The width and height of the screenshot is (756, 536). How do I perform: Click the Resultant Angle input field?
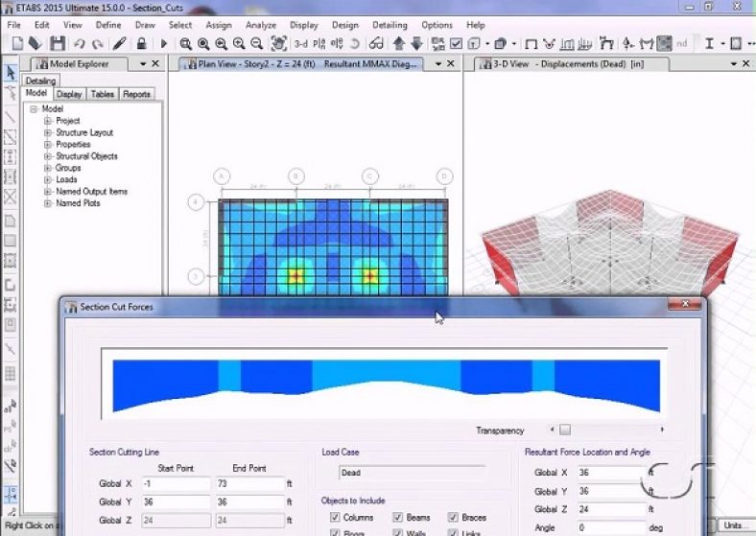coord(612,527)
